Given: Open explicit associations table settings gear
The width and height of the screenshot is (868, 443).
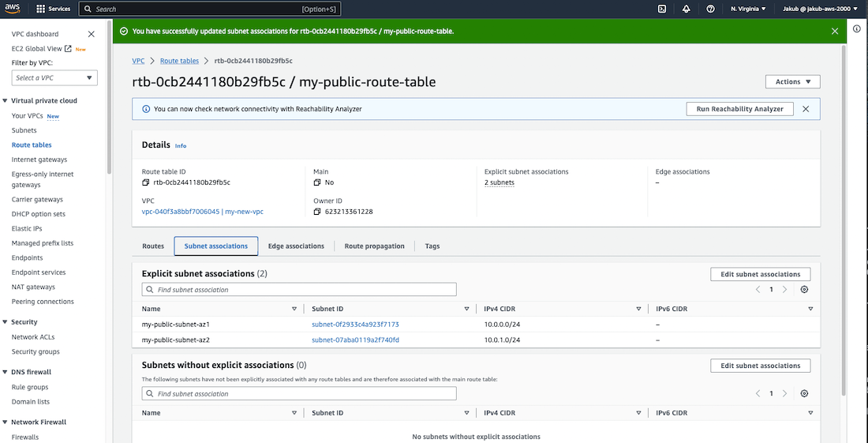Looking at the screenshot, I should pos(804,290).
